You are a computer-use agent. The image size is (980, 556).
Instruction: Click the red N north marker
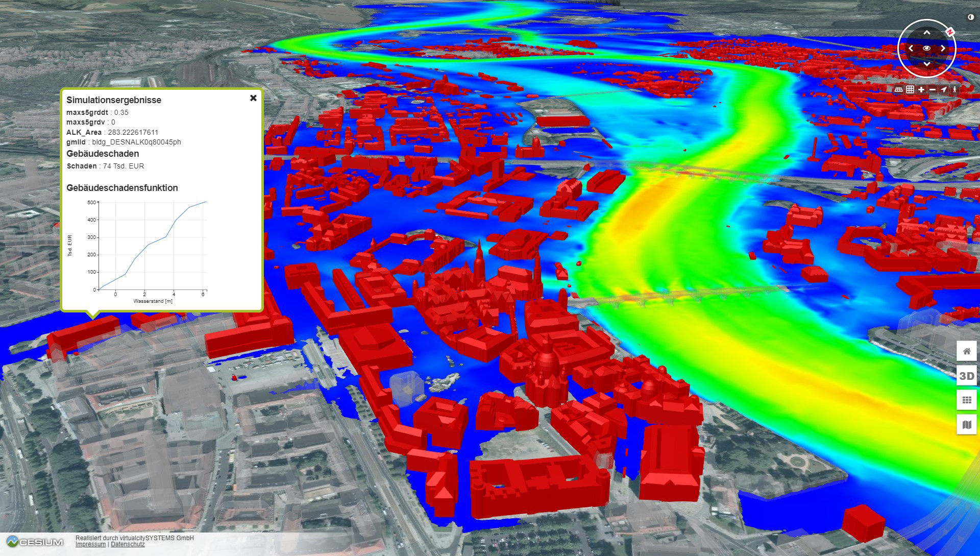coord(950,32)
